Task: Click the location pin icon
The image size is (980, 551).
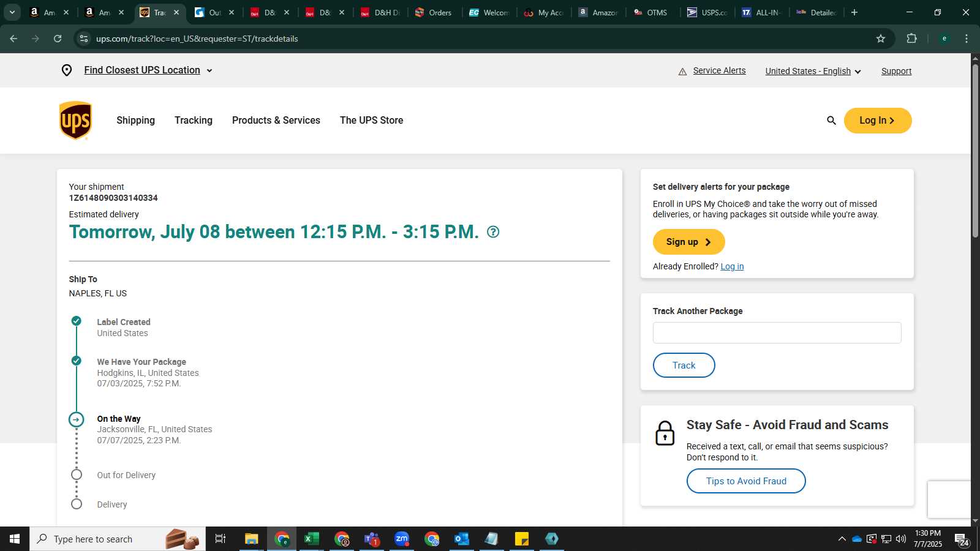Action: [x=67, y=70]
